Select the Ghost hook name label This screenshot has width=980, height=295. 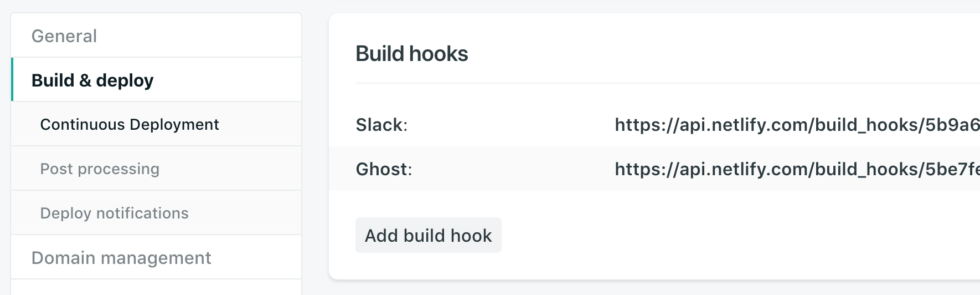[x=384, y=169]
